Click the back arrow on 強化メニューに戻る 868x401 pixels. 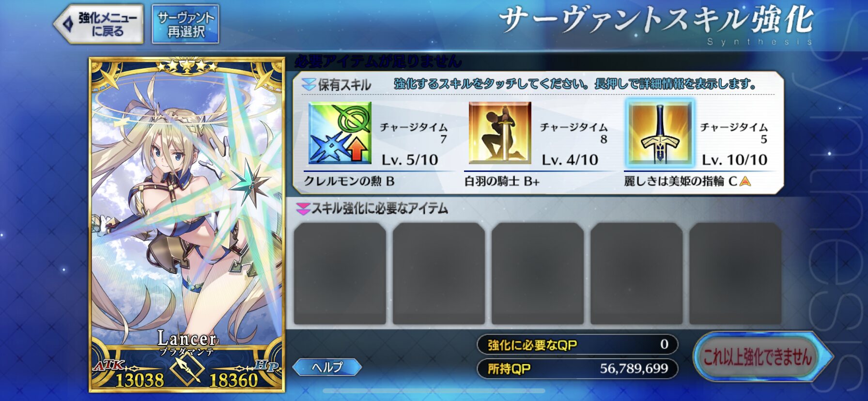[x=68, y=24]
